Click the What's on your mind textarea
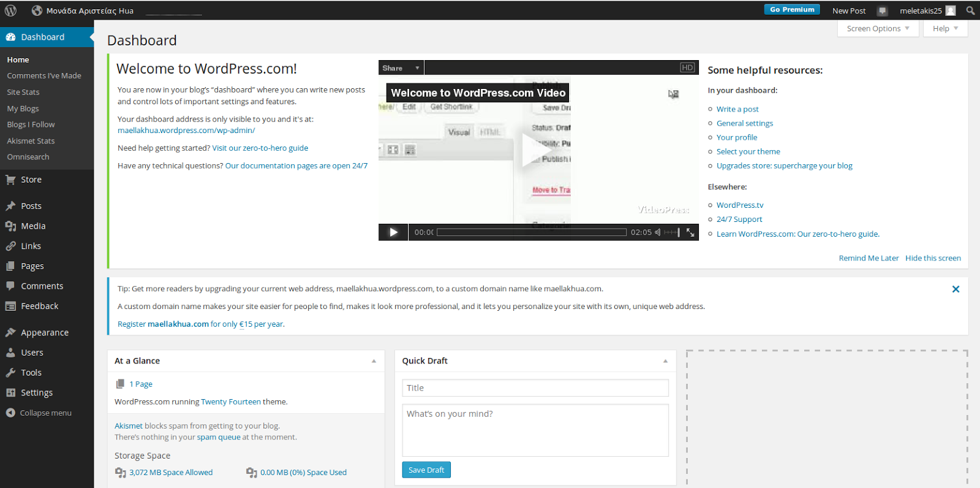The image size is (980, 488). click(535, 430)
